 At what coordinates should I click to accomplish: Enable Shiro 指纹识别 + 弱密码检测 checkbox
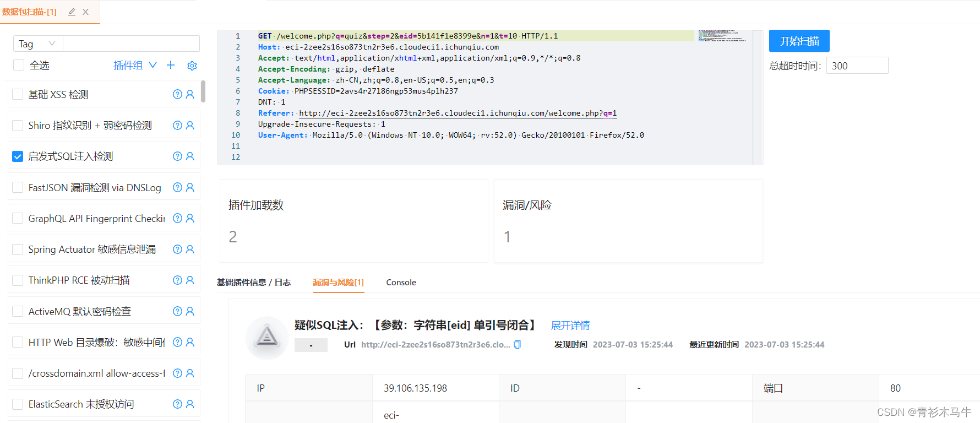(x=18, y=125)
